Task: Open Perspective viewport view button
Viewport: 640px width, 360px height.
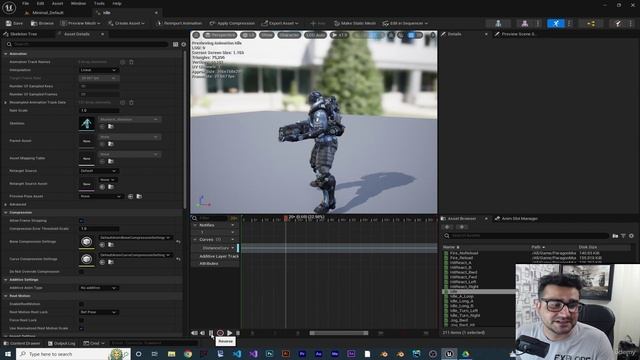Action: click(x=220, y=35)
